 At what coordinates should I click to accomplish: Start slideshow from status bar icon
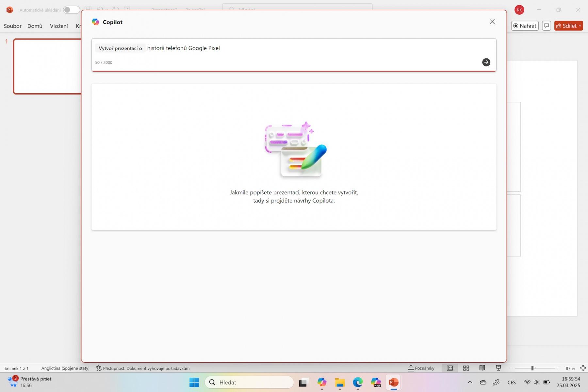pos(498,368)
